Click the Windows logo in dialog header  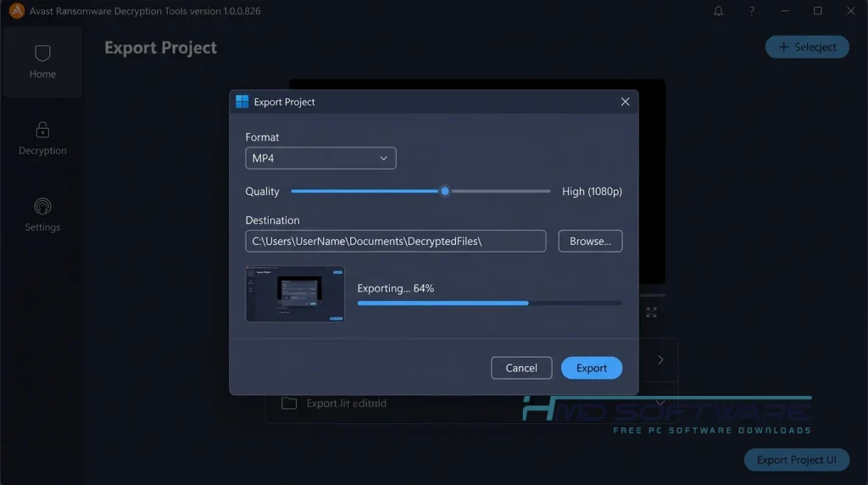(x=242, y=101)
